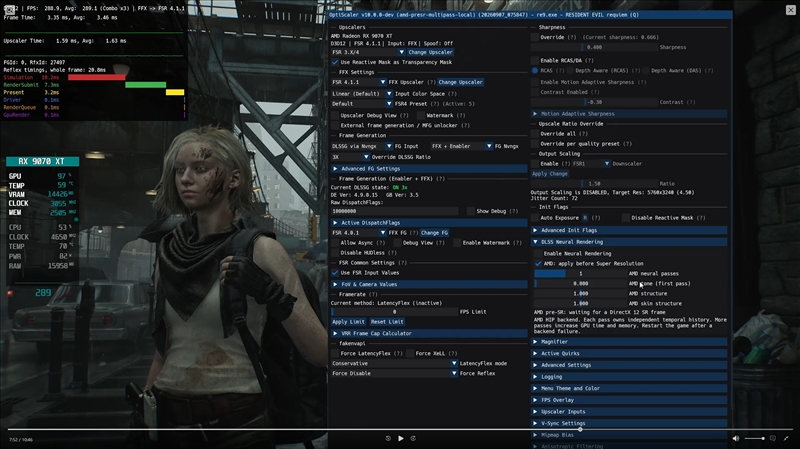Toggle AMD: apply before Super Resolution
This screenshot has height=449, width=800.
click(538, 264)
